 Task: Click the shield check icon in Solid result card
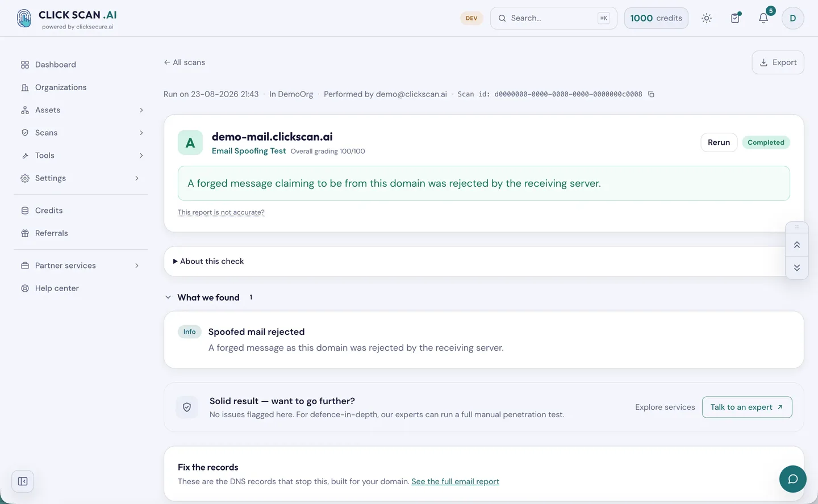(x=187, y=408)
